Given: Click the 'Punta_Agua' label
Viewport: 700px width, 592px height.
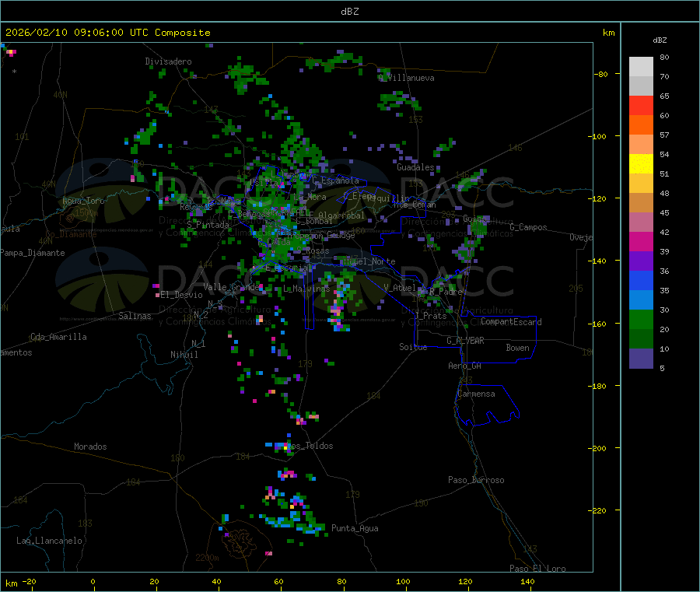Looking at the screenshot, I should click(355, 529).
